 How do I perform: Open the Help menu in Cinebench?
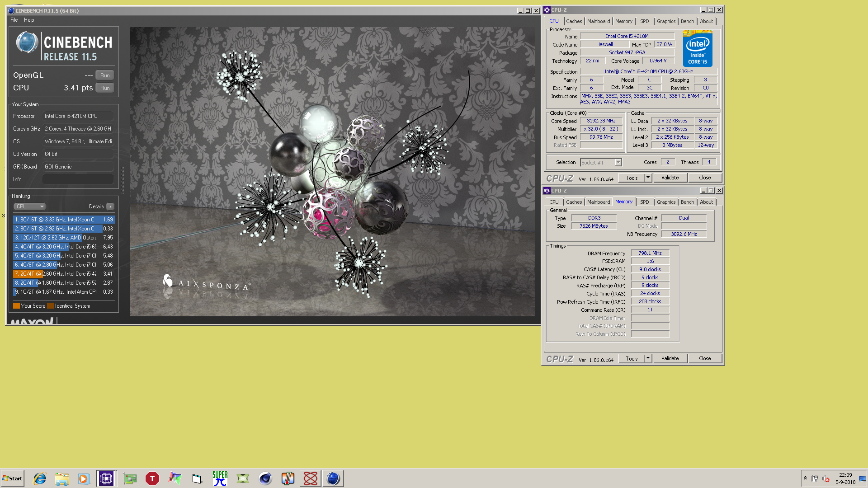click(29, 20)
